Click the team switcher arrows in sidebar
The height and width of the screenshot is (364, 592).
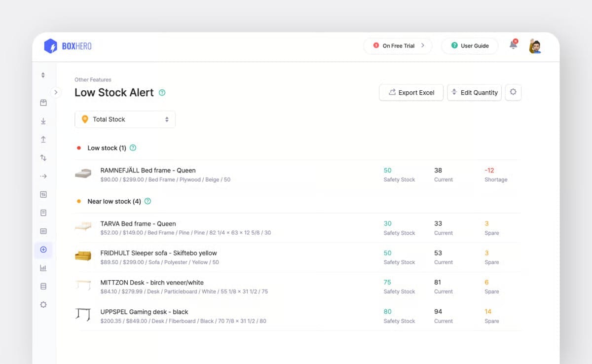pos(43,75)
